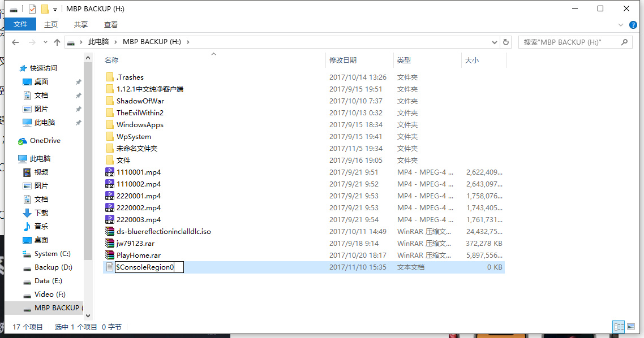Select 2220001.mp4 video file
The image size is (644, 338).
pyautogui.click(x=139, y=196)
